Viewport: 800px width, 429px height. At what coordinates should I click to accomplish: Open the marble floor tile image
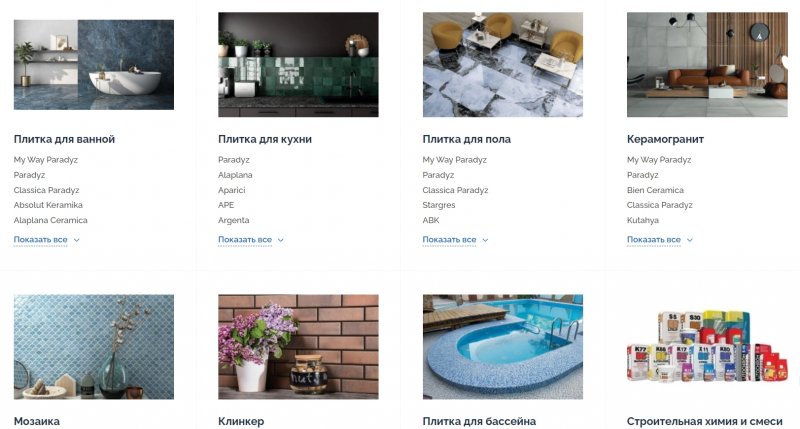pos(503,65)
